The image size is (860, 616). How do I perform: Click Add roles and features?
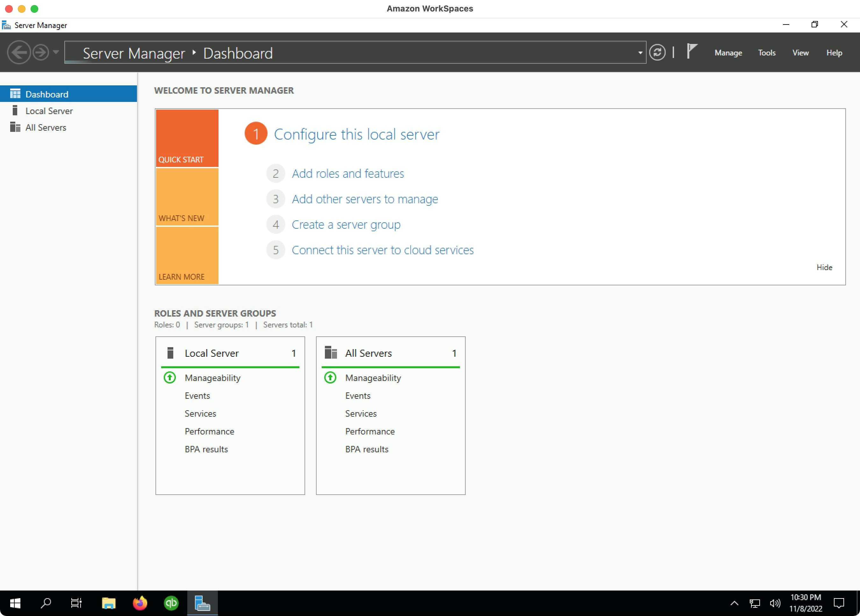(x=348, y=174)
